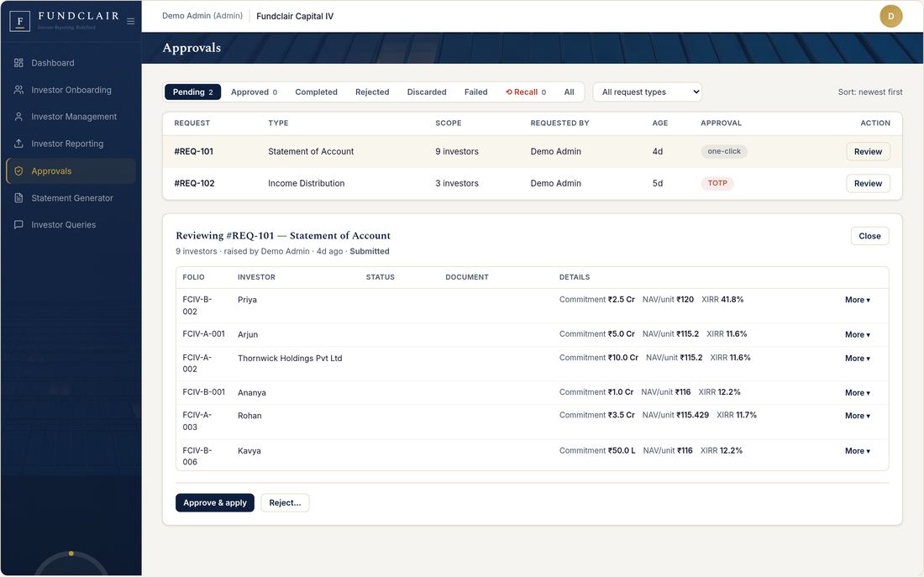Expand More for Thornwick Holdings Pvt Ltd
The height and width of the screenshot is (577, 924).
(x=857, y=359)
